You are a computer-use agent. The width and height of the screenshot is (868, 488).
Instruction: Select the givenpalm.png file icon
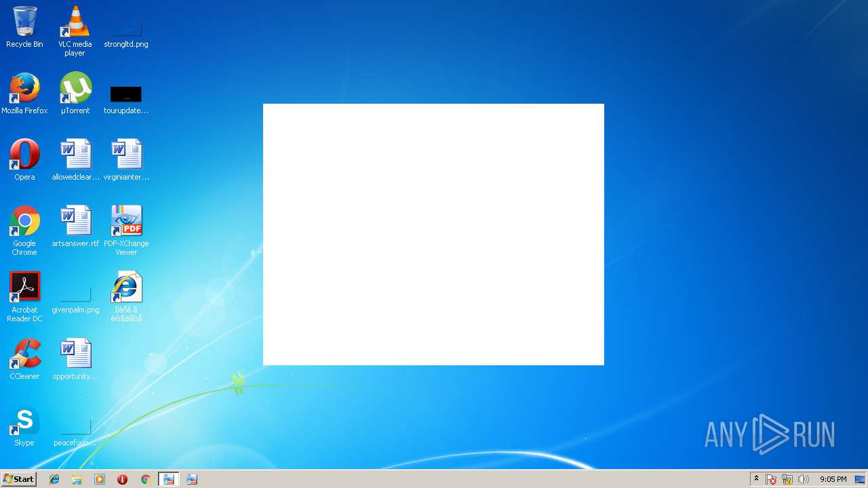(75, 298)
